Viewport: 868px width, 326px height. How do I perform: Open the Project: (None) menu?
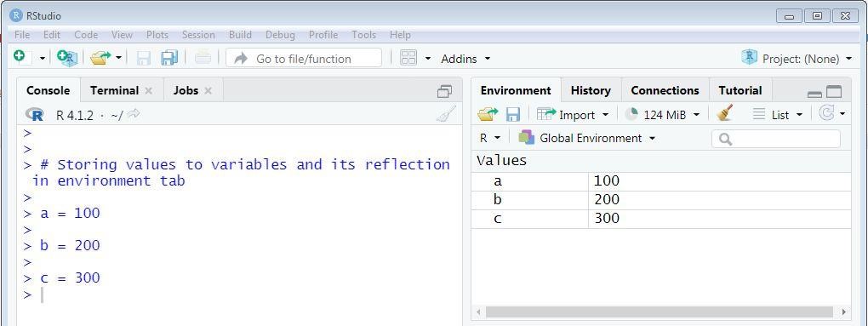tap(797, 58)
